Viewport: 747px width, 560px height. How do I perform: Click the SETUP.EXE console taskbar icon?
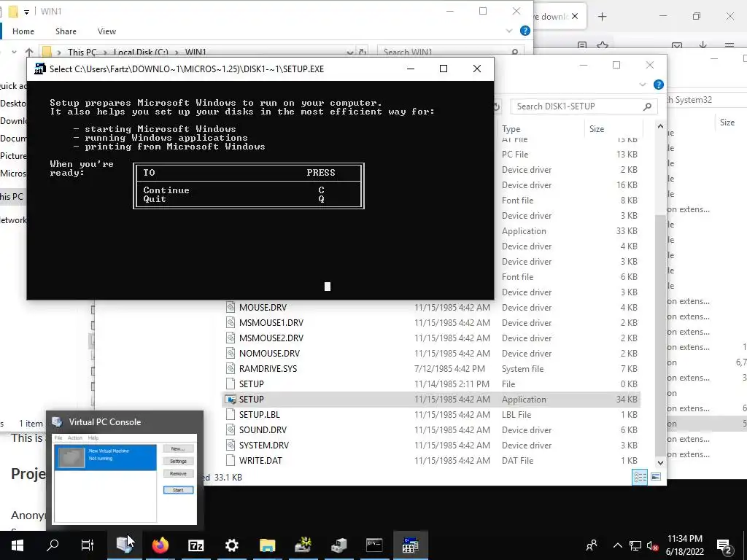(410, 545)
